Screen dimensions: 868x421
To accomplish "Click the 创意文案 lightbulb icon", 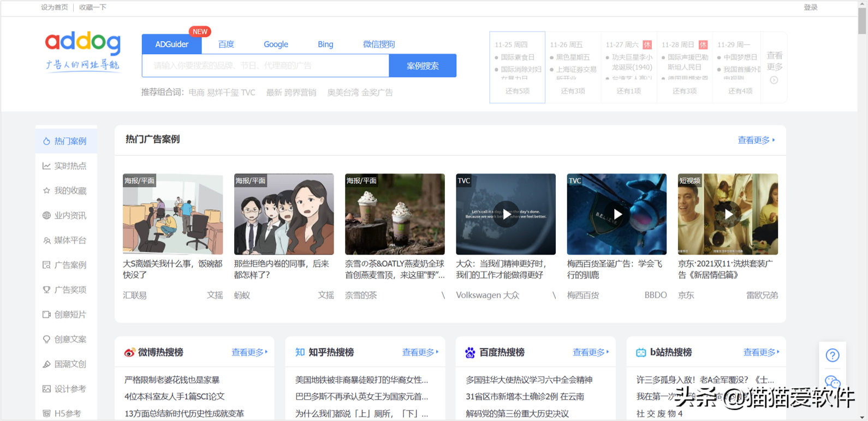I will [46, 339].
